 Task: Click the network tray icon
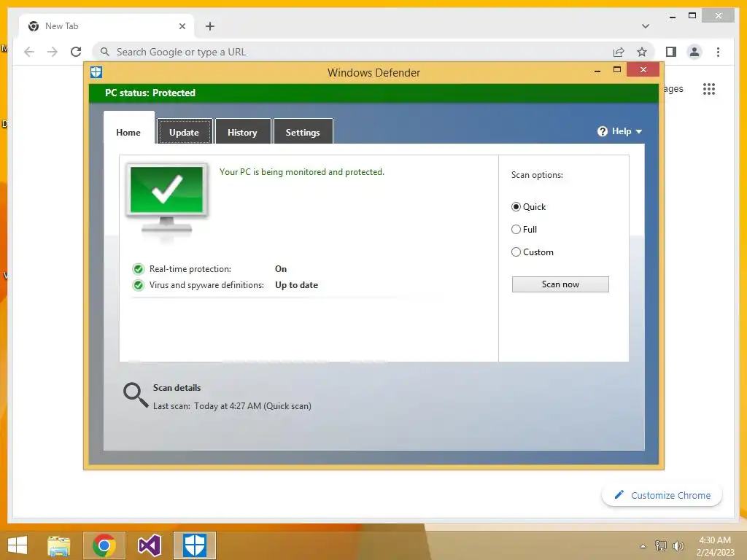pos(661,546)
